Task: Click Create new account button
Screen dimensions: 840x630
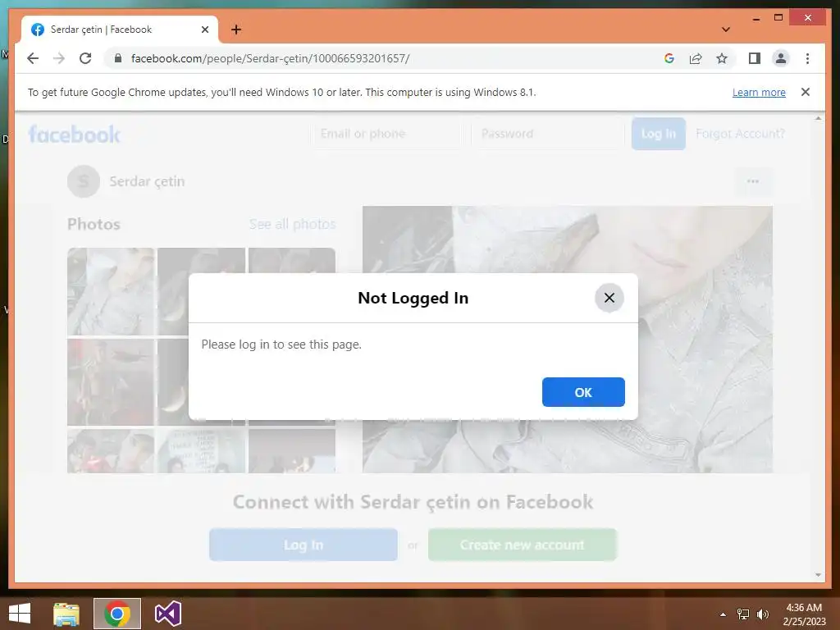Action: [523, 545]
